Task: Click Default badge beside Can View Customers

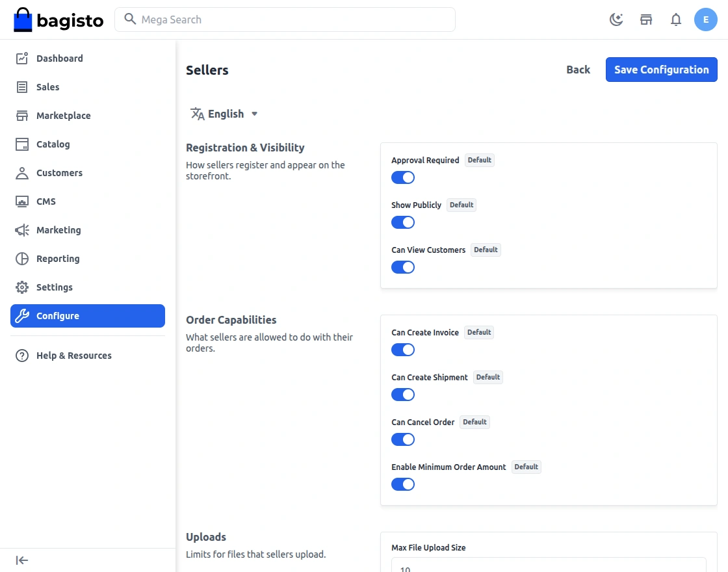Action: tap(486, 250)
